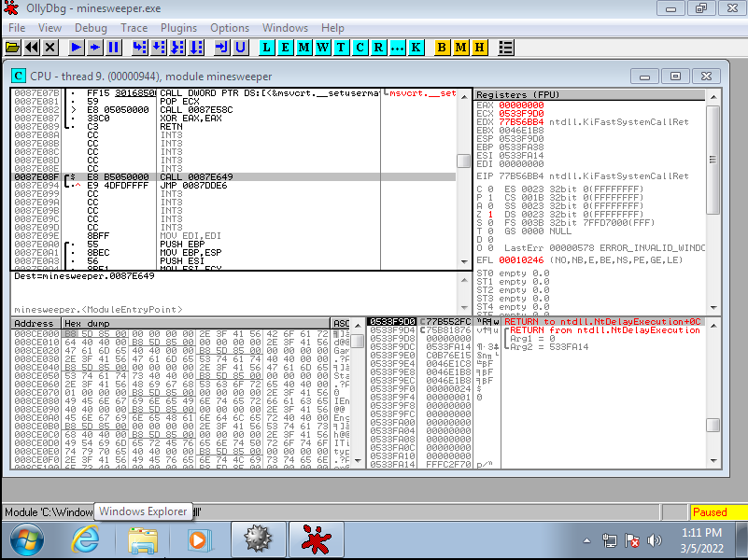
Task: Restart the program with rewind icon
Action: [x=32, y=48]
